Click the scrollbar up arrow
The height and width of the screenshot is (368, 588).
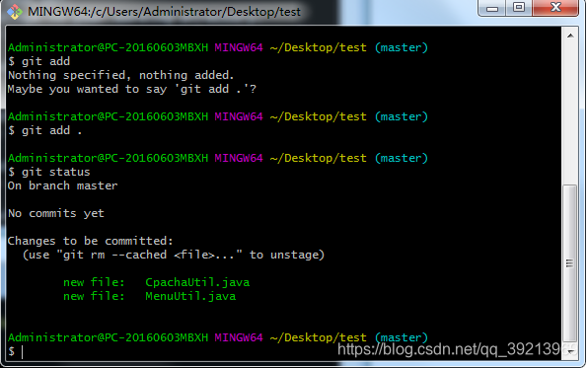pos(570,37)
